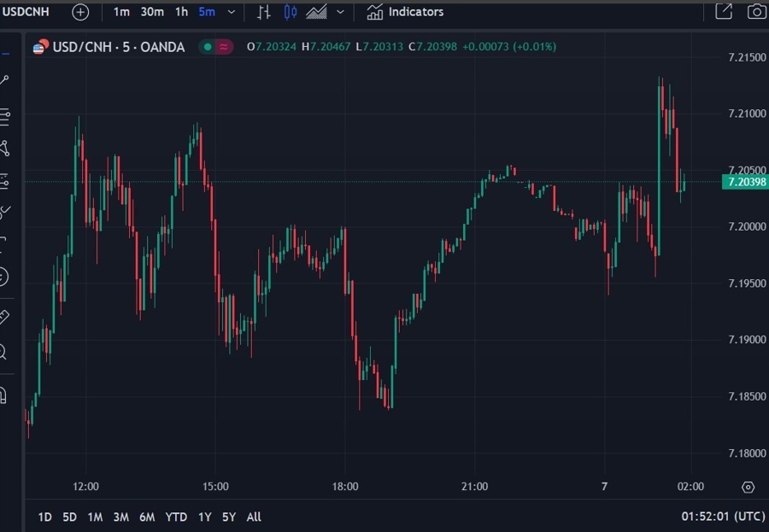
Task: Show All available data range
Action: coord(254,517)
